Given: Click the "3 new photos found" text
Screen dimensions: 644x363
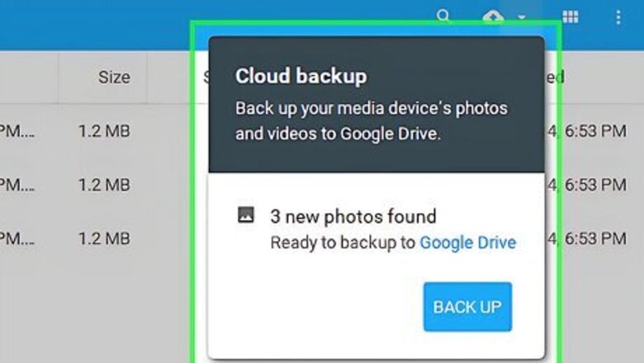Looking at the screenshot, I should 353,217.
